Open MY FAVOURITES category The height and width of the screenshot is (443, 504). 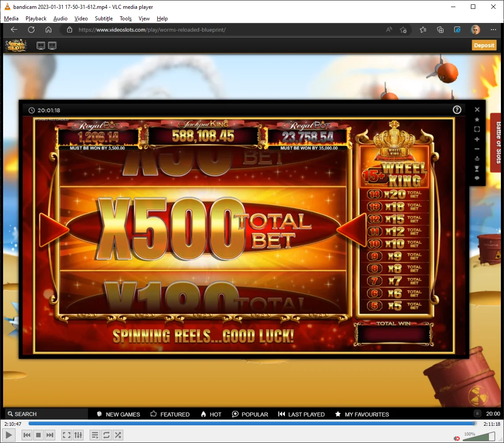(x=362, y=414)
